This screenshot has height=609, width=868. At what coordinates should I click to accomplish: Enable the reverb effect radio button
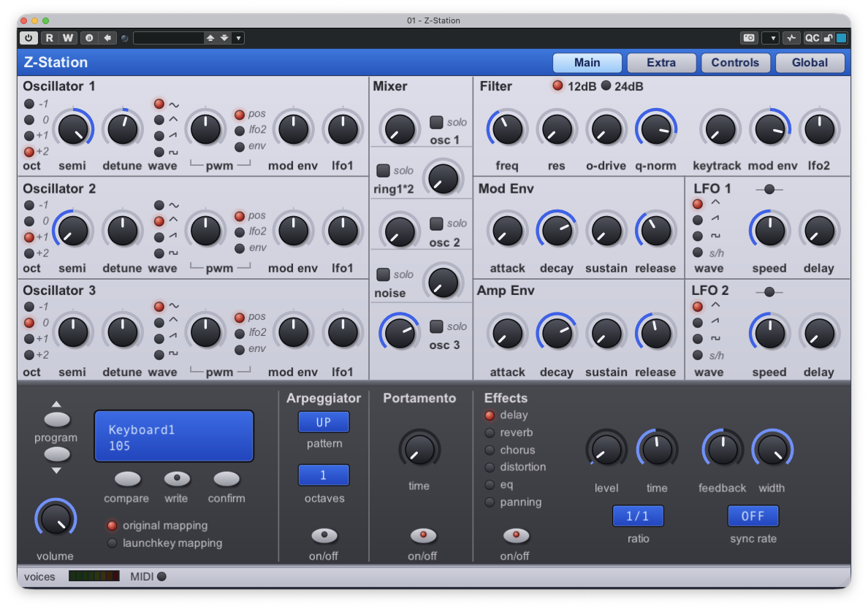(490, 432)
